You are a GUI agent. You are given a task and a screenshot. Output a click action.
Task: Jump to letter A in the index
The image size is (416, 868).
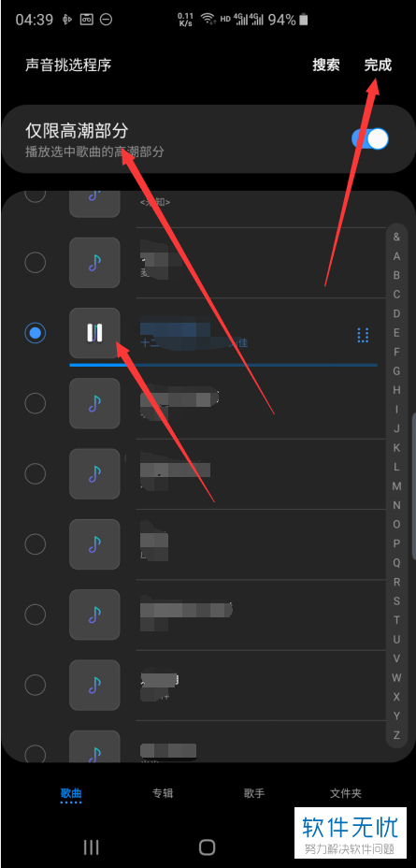click(x=396, y=256)
